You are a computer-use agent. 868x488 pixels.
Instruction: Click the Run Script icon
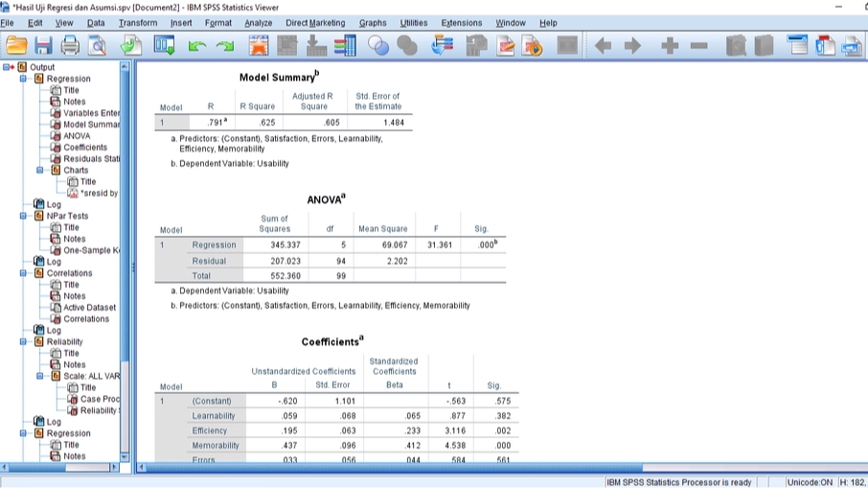533,45
